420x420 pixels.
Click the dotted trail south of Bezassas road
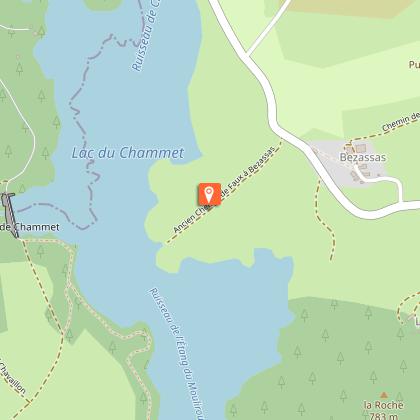coord(324,220)
